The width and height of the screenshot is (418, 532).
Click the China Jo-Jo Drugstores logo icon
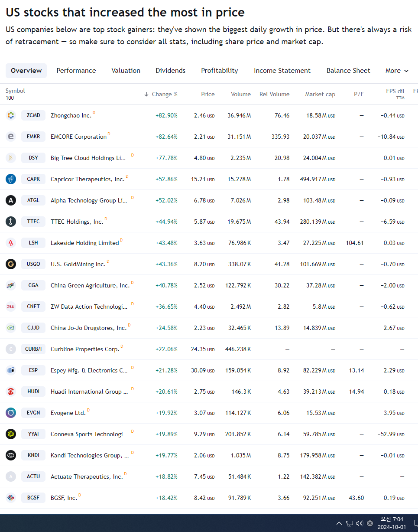pyautogui.click(x=11, y=328)
